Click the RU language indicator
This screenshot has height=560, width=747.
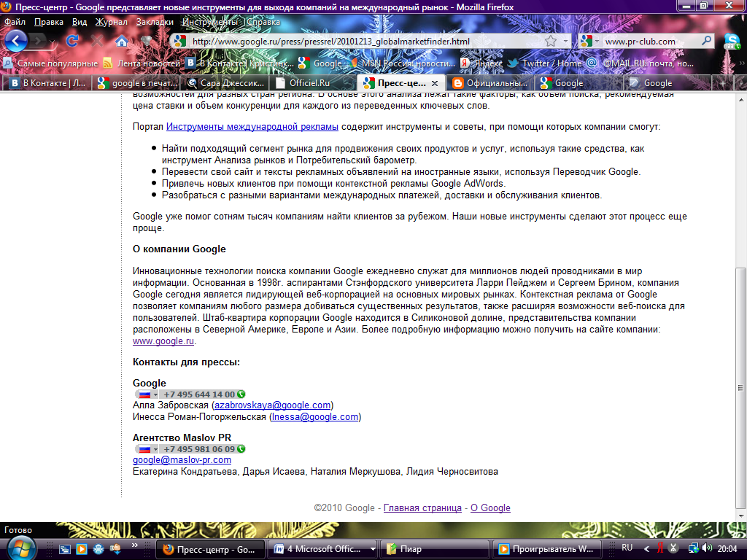(627, 548)
